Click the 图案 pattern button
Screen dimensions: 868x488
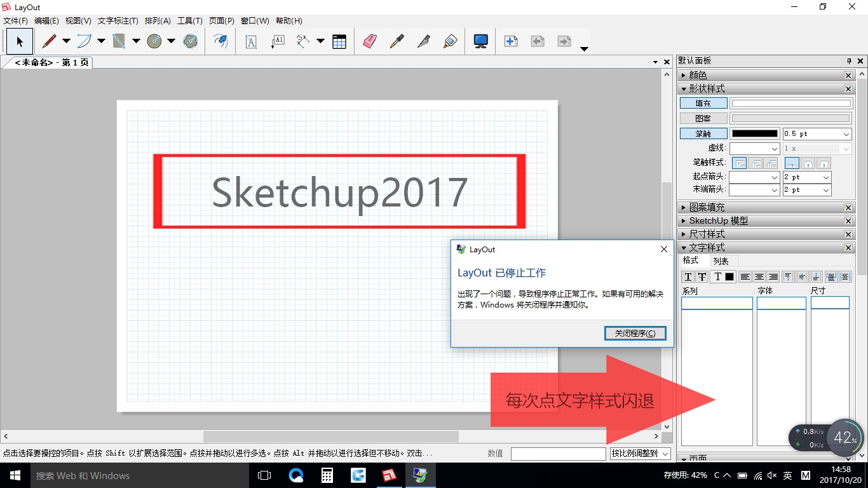pyautogui.click(x=703, y=118)
